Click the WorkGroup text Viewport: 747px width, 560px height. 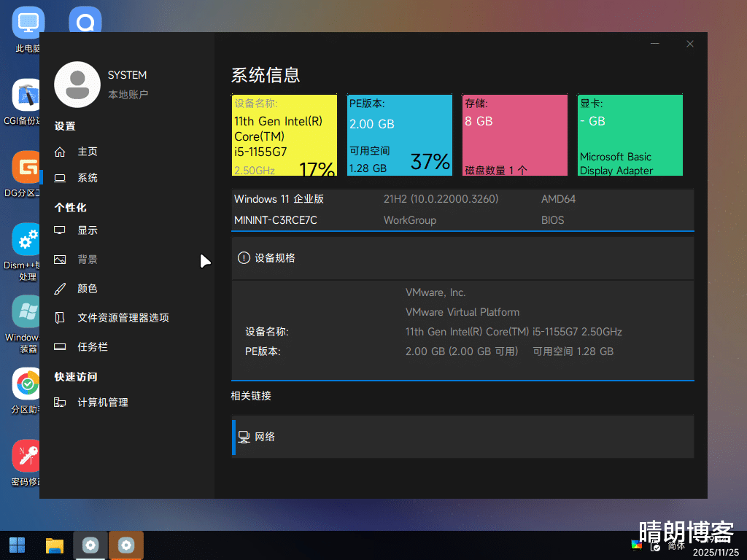410,220
